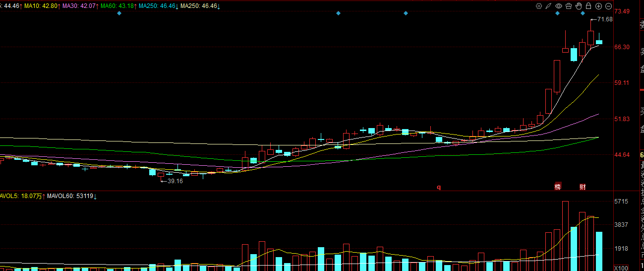Click the X100 volume multiplier label
Screen dimensions: 644x271
tap(622, 268)
